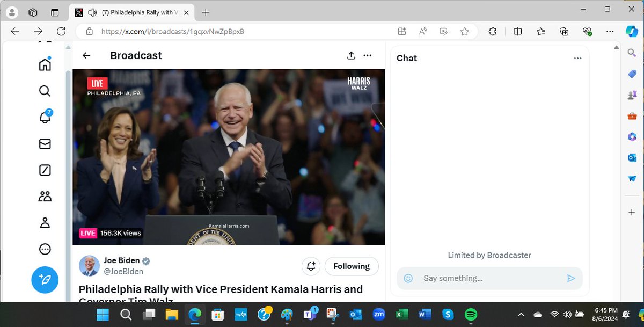Click the browser Forward arrow
Viewport: 644px width, 327px height.
click(38, 31)
